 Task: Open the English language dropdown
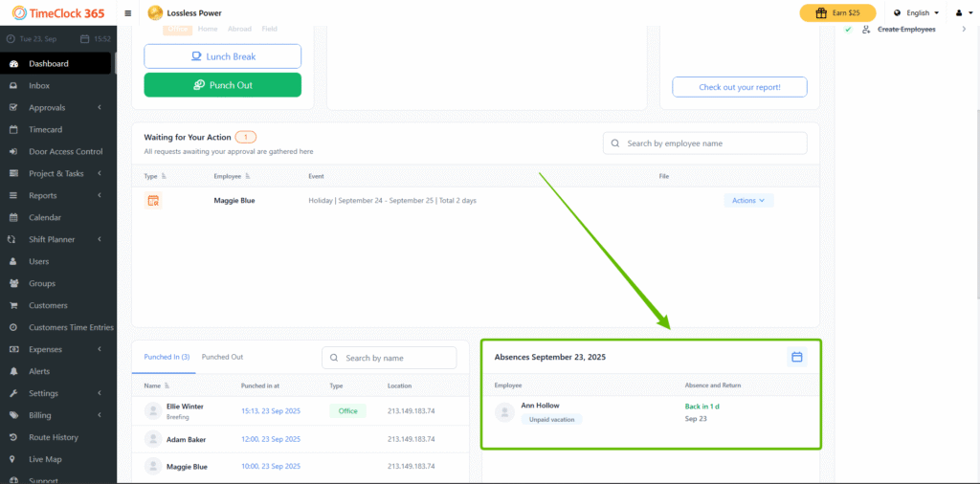click(x=916, y=13)
